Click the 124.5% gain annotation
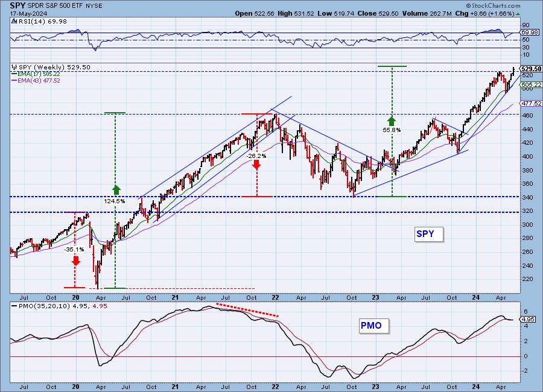543x392 pixels. 115,201
